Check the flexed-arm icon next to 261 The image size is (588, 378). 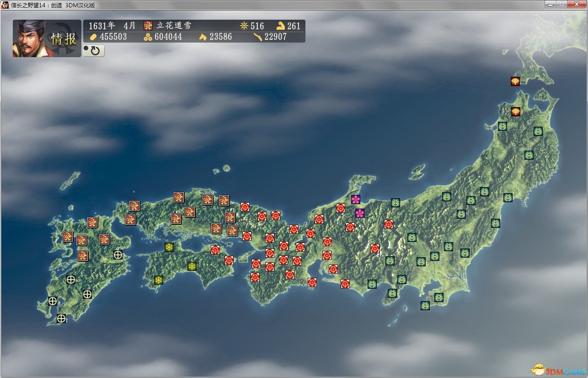[x=281, y=26]
